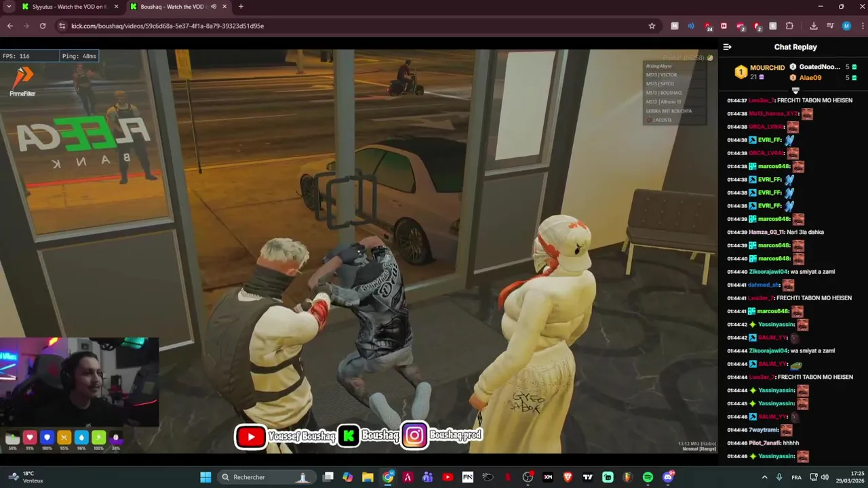
Task: Bookmark this page with the star
Action: 652,26
